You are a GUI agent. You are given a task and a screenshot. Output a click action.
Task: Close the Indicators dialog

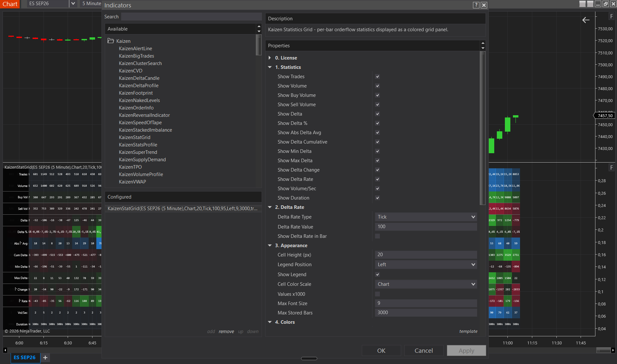click(x=484, y=5)
